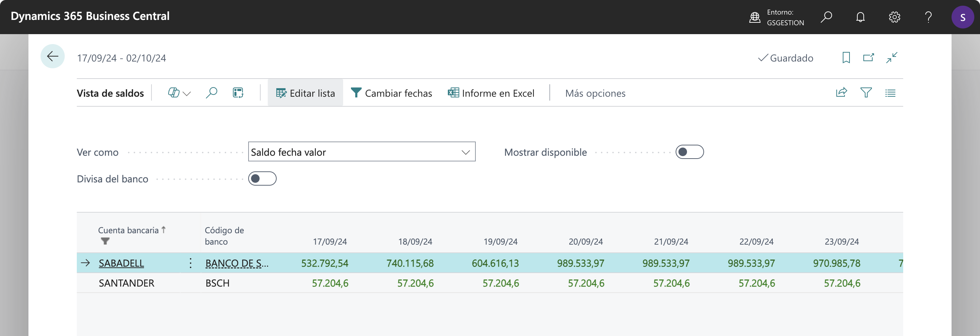
Task: Select the Vista de saldos heading
Action: 110,93
